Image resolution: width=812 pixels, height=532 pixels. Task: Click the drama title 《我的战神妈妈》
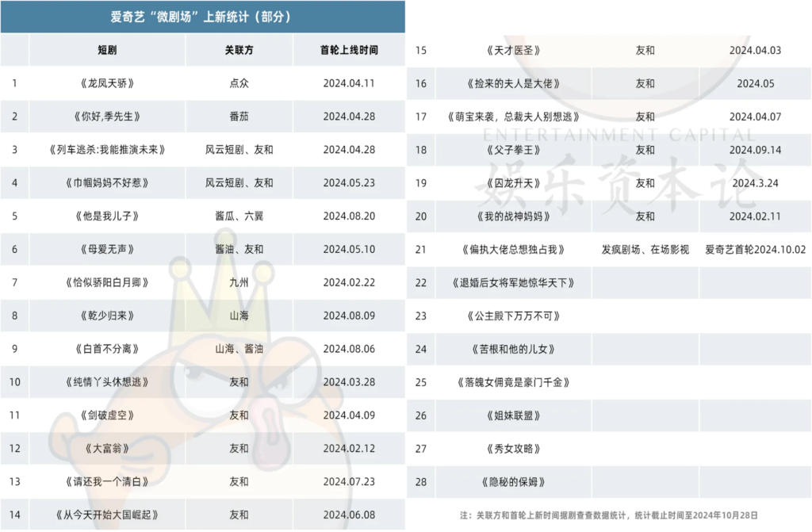[513, 216]
